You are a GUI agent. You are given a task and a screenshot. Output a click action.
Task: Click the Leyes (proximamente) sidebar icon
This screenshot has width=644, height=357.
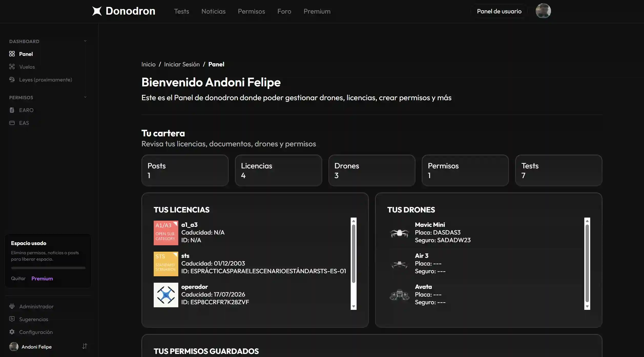pyautogui.click(x=12, y=79)
